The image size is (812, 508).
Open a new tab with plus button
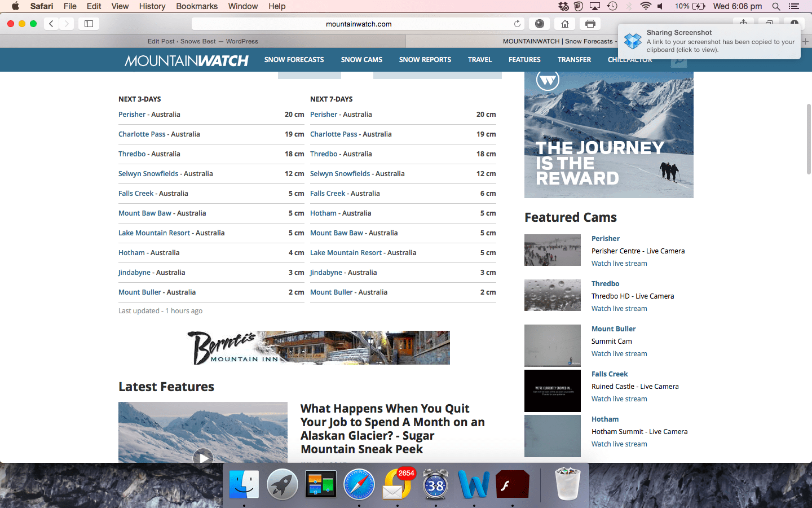point(805,41)
